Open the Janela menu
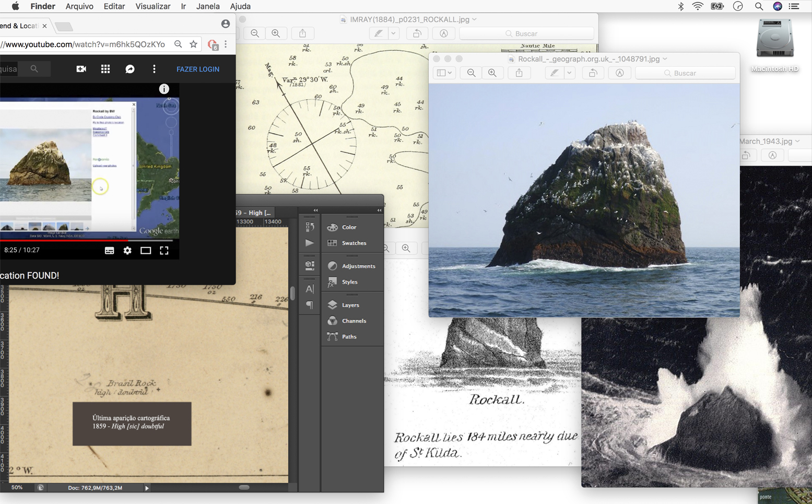812x504 pixels. (x=207, y=6)
